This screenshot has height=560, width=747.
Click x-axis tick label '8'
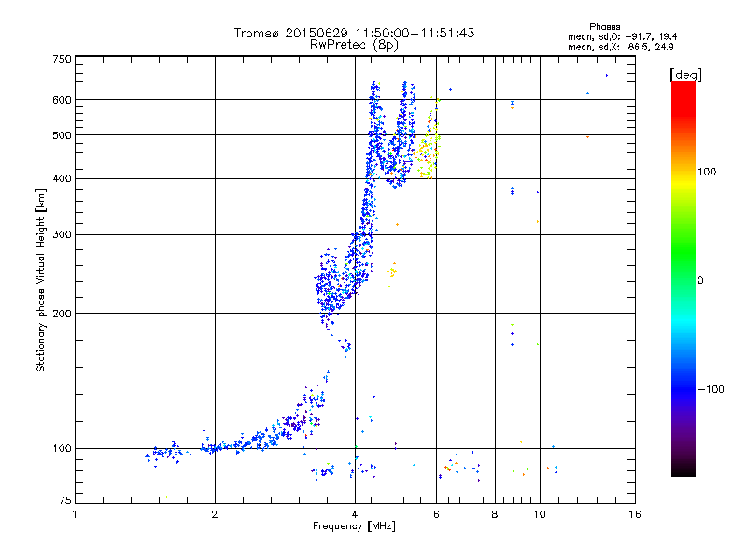point(495,514)
